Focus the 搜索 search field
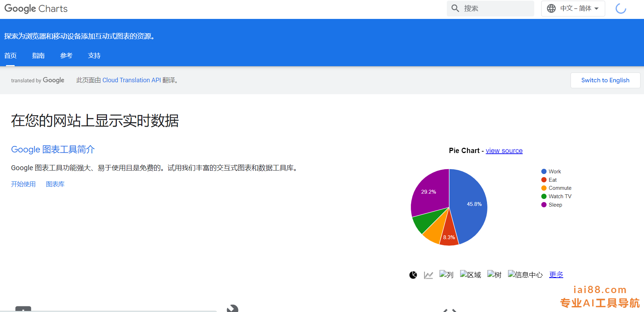The image size is (644, 312). [x=491, y=8]
